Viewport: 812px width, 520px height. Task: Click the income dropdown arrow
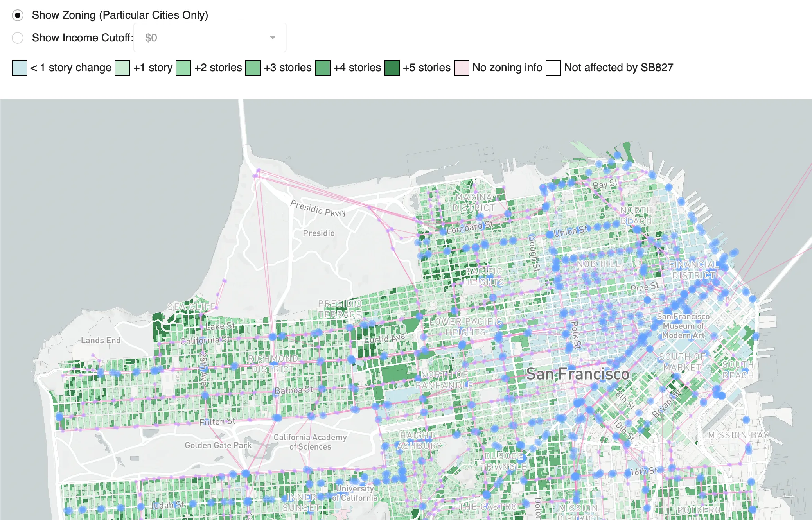pos(273,38)
